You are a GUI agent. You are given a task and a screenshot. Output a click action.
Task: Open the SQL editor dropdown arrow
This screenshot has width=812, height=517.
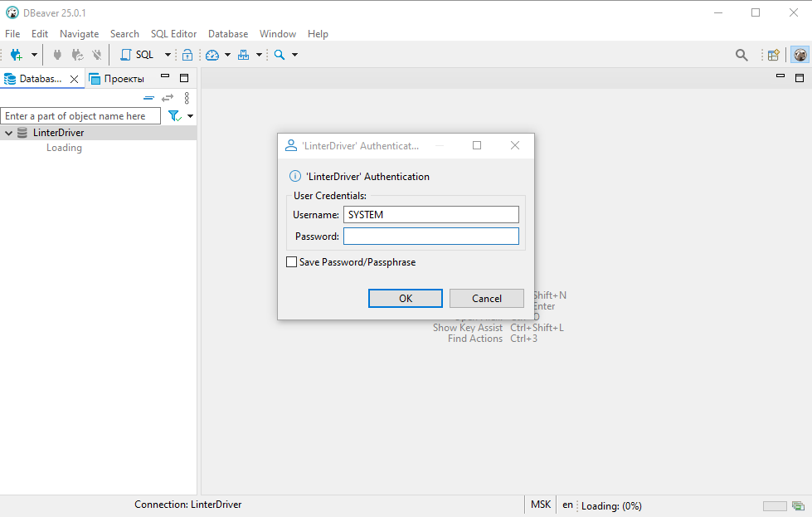(x=167, y=54)
